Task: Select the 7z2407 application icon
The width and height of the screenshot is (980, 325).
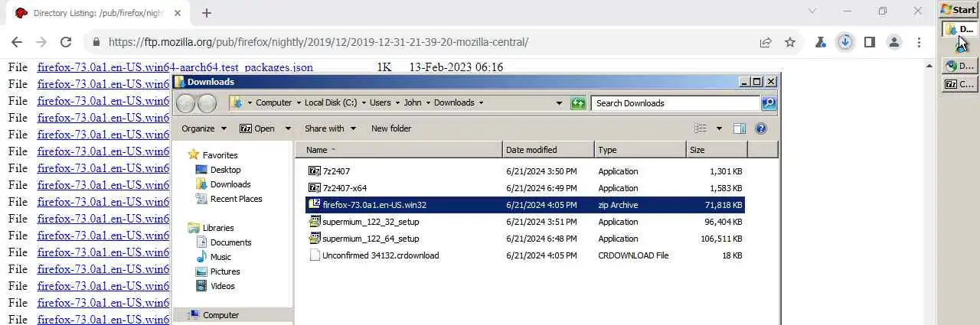Action: pyautogui.click(x=314, y=171)
